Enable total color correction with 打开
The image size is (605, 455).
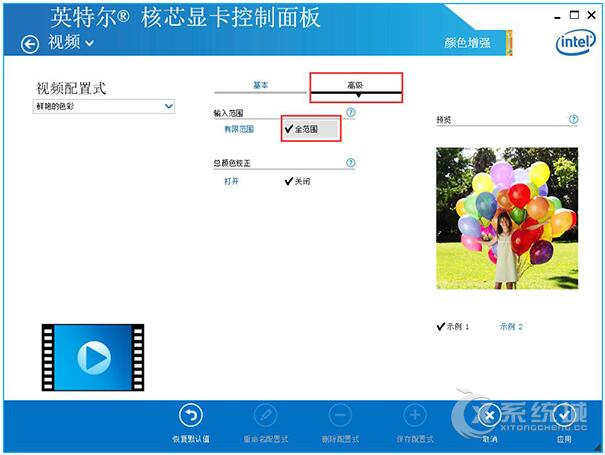pos(232,181)
